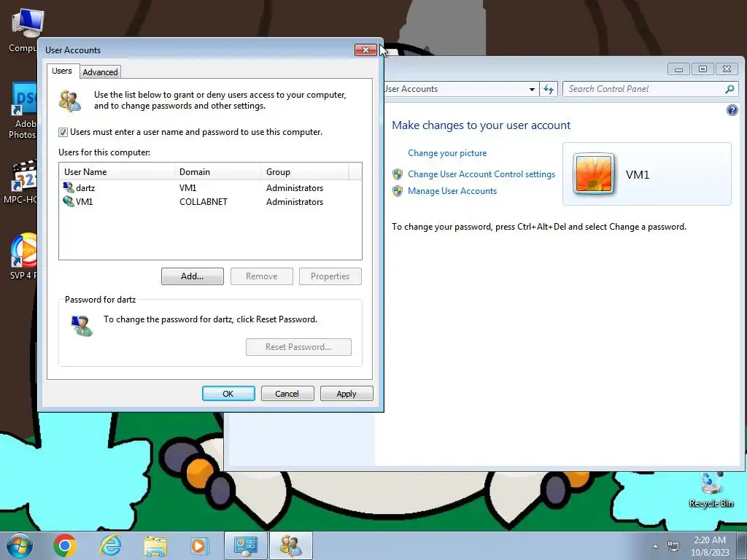
Task: Refresh the Control Panel window
Action: pos(549,89)
